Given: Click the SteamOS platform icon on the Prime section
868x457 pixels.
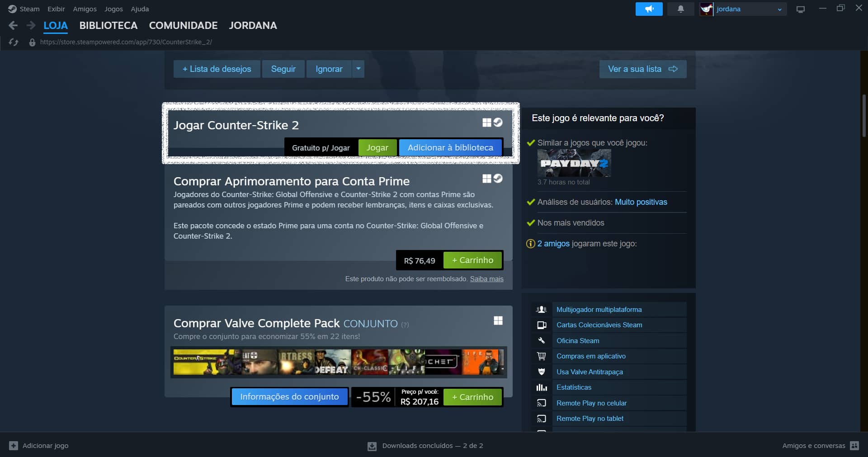Looking at the screenshot, I should coord(498,179).
